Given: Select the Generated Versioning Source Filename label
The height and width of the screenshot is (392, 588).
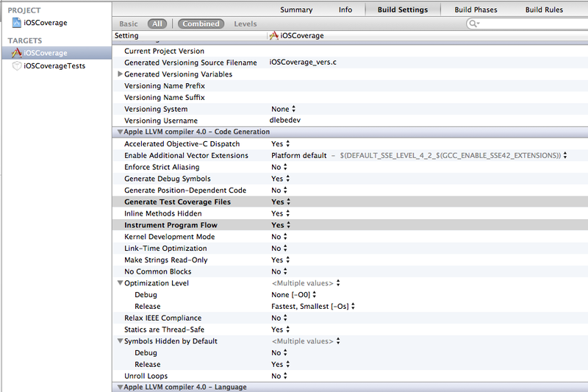Looking at the screenshot, I should click(190, 63).
